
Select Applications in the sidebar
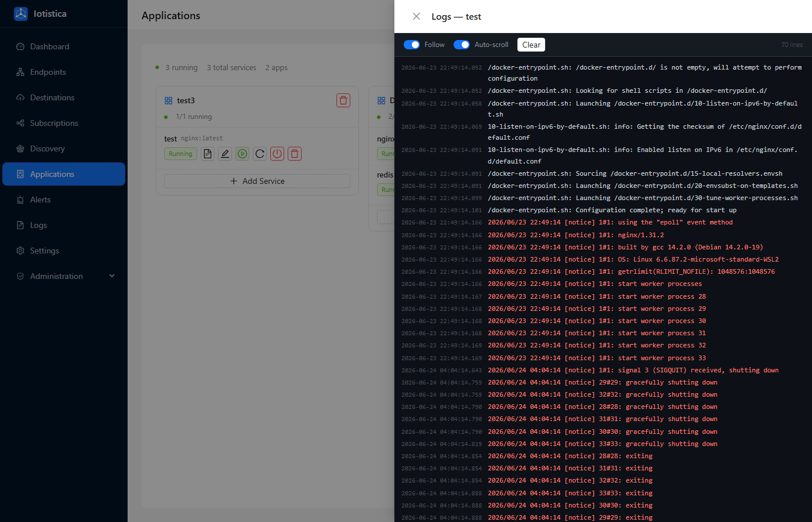pos(64,174)
